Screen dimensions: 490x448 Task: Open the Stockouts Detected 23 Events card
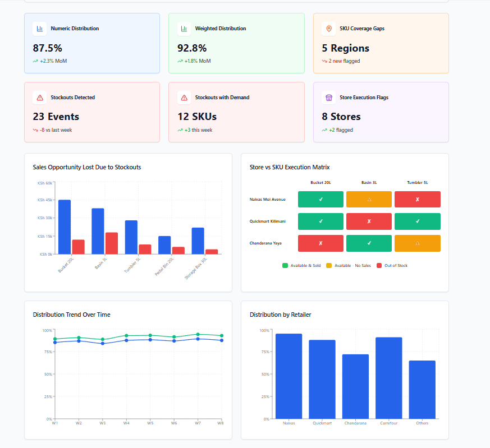pos(92,112)
